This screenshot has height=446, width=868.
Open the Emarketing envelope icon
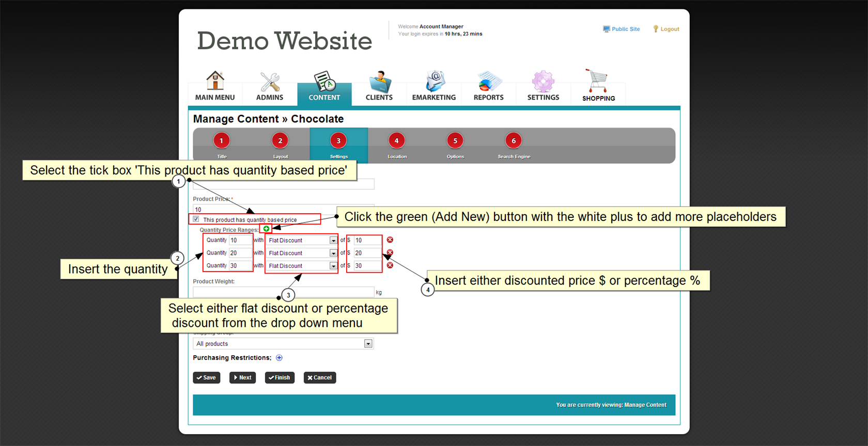[x=434, y=82]
